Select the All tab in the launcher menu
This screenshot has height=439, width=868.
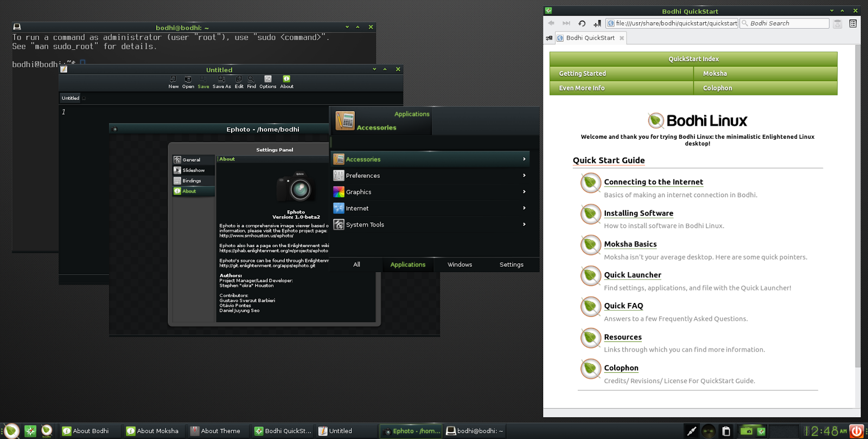pyautogui.click(x=356, y=264)
